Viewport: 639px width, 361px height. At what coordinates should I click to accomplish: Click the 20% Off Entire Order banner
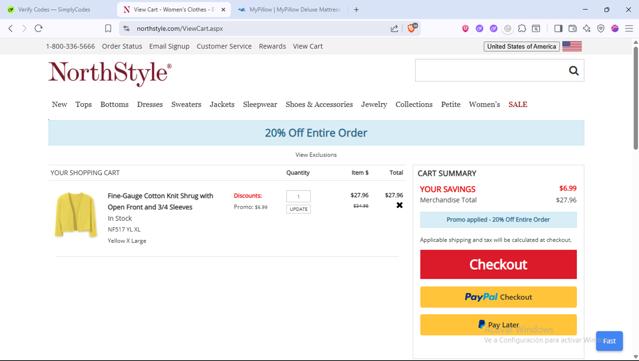(316, 133)
